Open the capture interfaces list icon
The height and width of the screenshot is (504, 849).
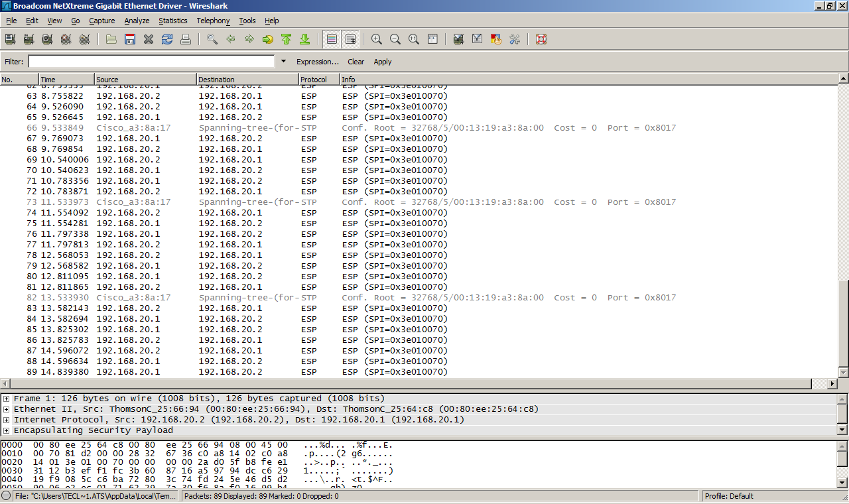click(10, 39)
